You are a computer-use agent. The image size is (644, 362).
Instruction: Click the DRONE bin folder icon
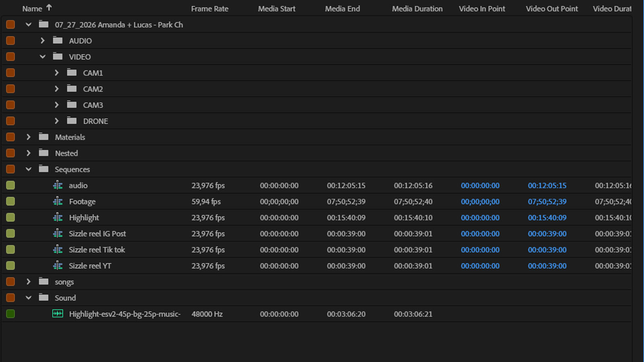[x=72, y=121]
